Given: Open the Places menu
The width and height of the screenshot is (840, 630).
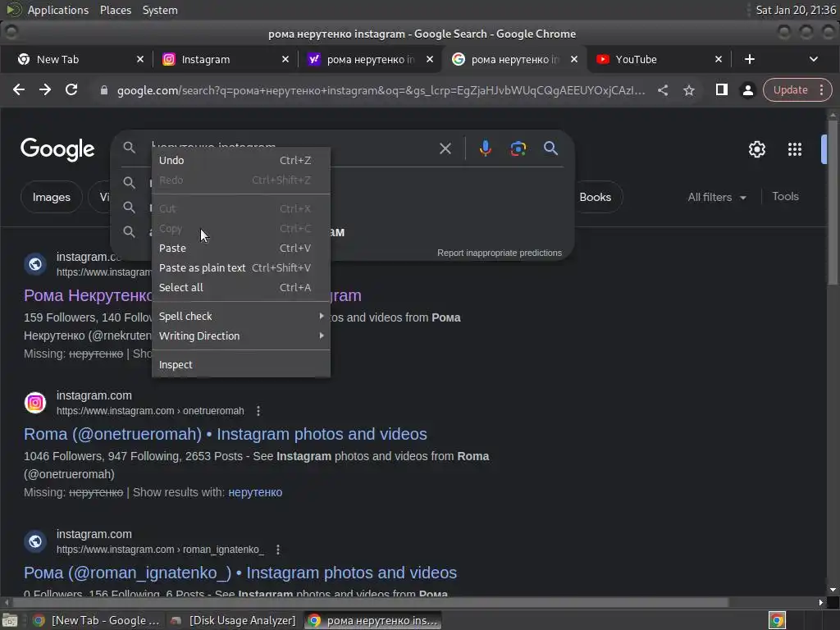Looking at the screenshot, I should click(115, 10).
